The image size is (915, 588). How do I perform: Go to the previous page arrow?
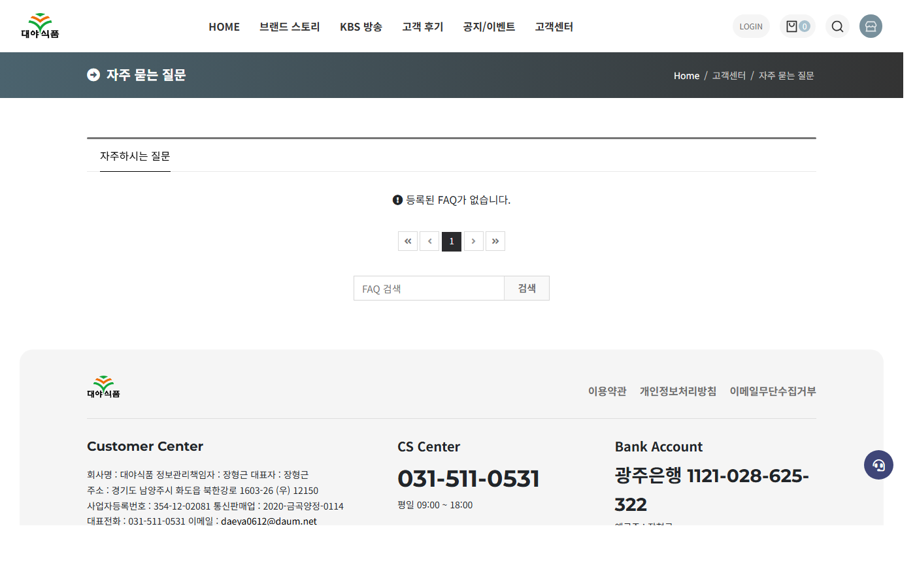(429, 241)
